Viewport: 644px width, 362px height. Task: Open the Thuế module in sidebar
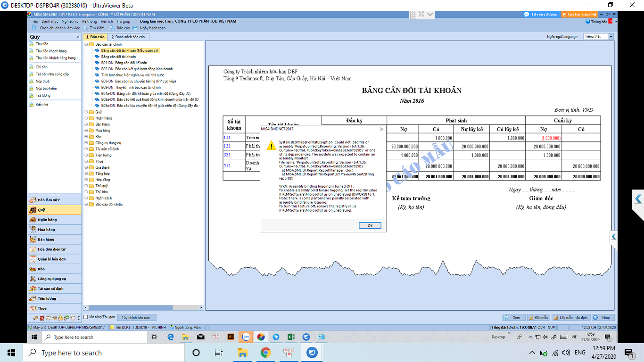[55, 308]
